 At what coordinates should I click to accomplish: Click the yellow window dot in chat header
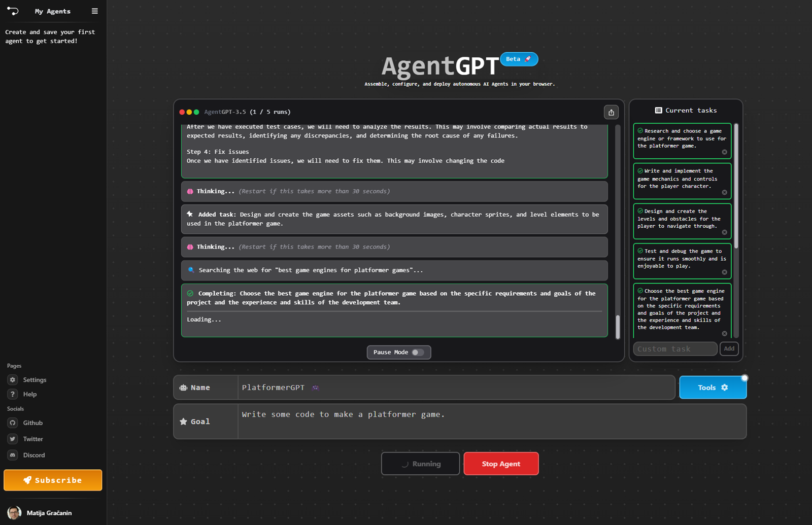coord(189,112)
